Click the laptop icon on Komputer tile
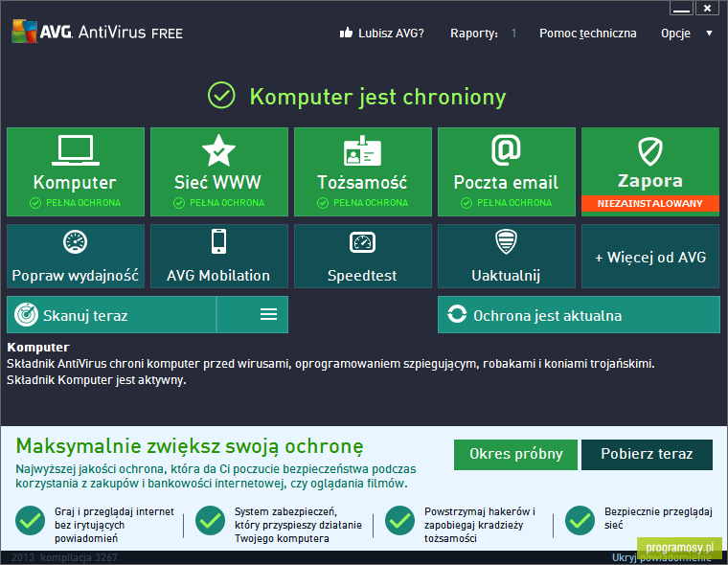The width and height of the screenshot is (728, 565). (x=76, y=150)
